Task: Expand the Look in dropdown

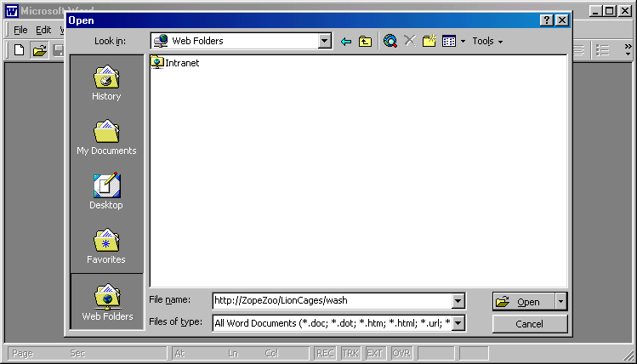Action: 325,41
